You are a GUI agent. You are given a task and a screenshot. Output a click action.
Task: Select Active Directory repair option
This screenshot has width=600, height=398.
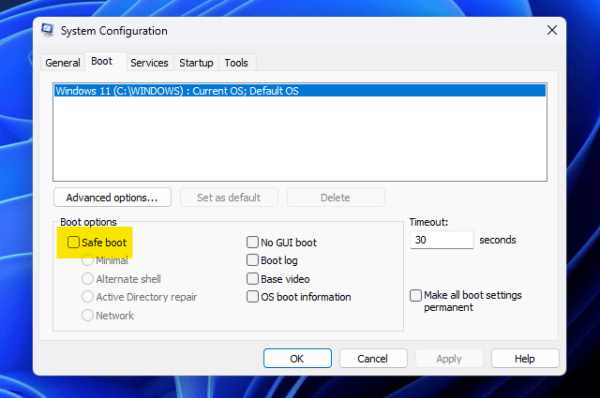[88, 297]
